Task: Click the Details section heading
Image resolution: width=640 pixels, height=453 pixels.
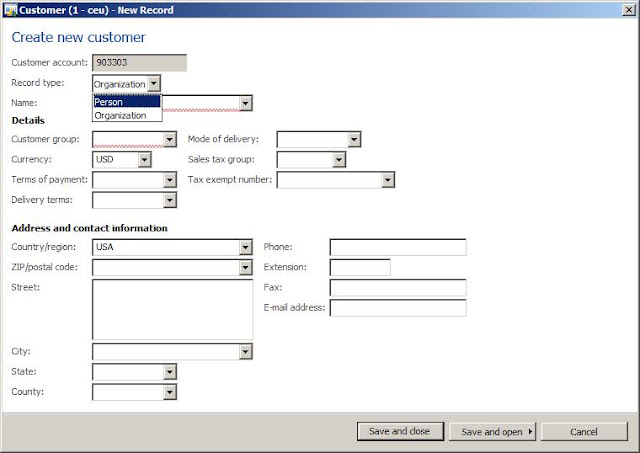Action: (x=28, y=120)
